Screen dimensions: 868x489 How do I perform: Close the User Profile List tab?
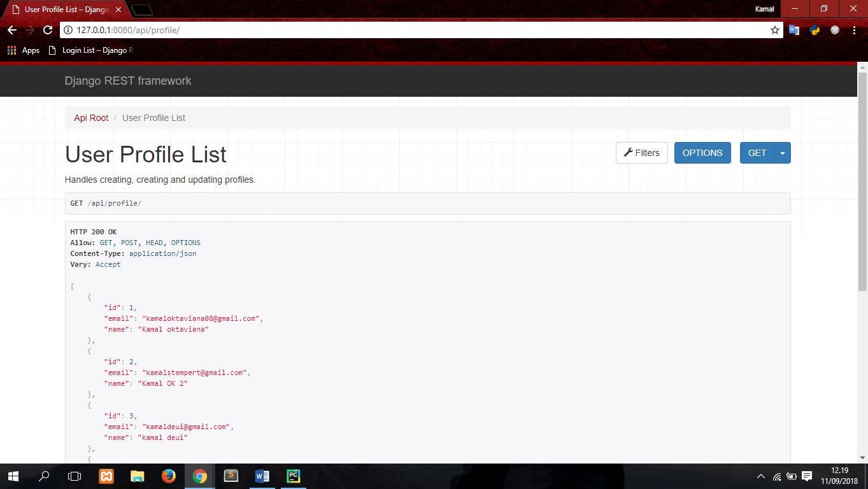[118, 10]
